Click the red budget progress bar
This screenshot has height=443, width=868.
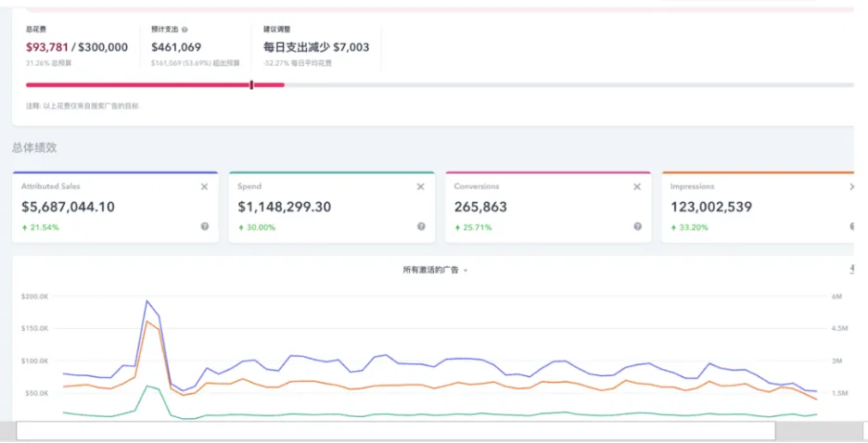(155, 84)
